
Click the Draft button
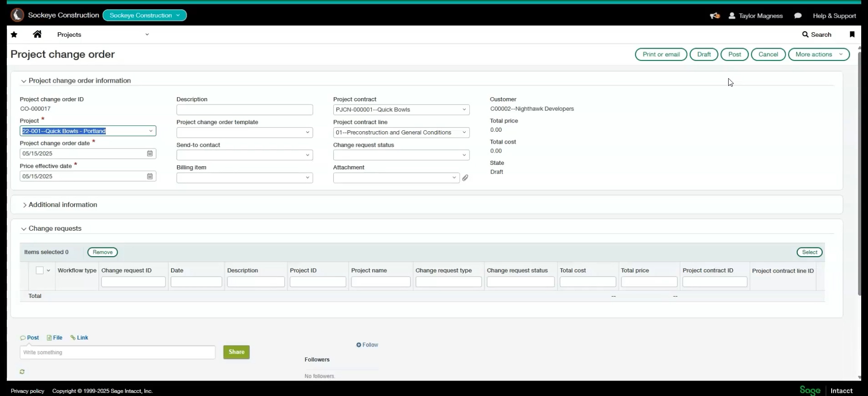704,54
